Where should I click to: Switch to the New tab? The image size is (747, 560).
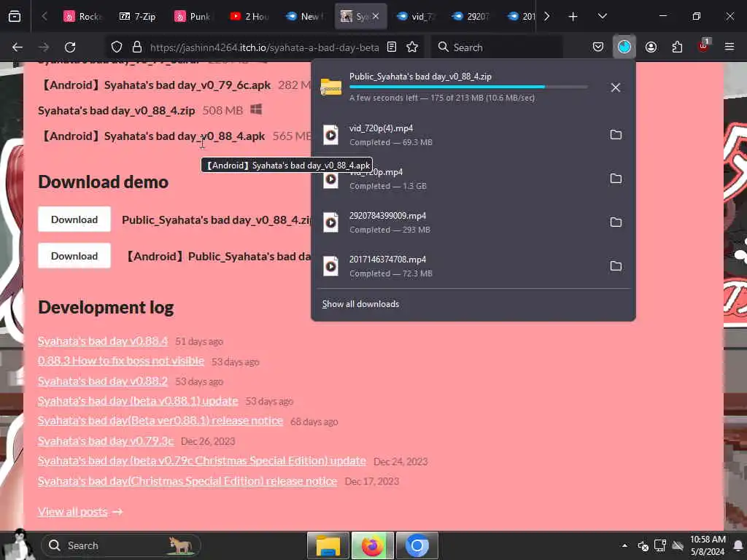pyautogui.click(x=304, y=17)
